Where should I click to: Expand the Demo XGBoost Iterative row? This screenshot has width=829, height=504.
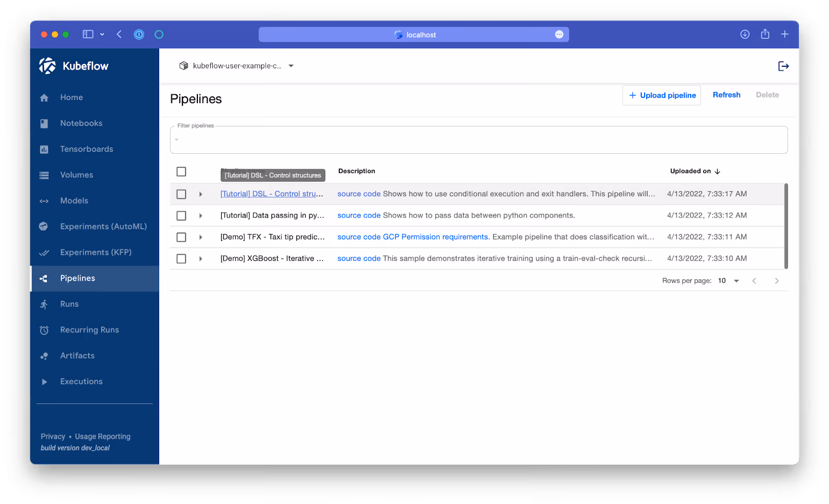pyautogui.click(x=201, y=258)
